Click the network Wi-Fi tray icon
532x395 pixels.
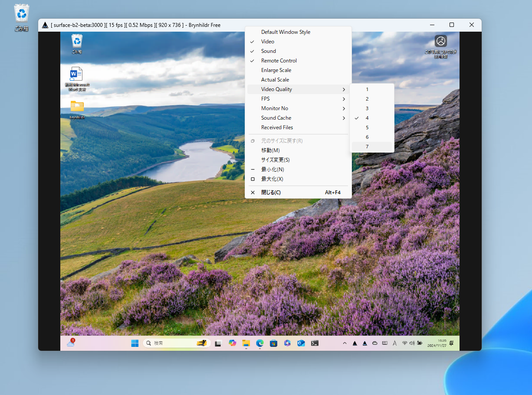click(x=404, y=343)
